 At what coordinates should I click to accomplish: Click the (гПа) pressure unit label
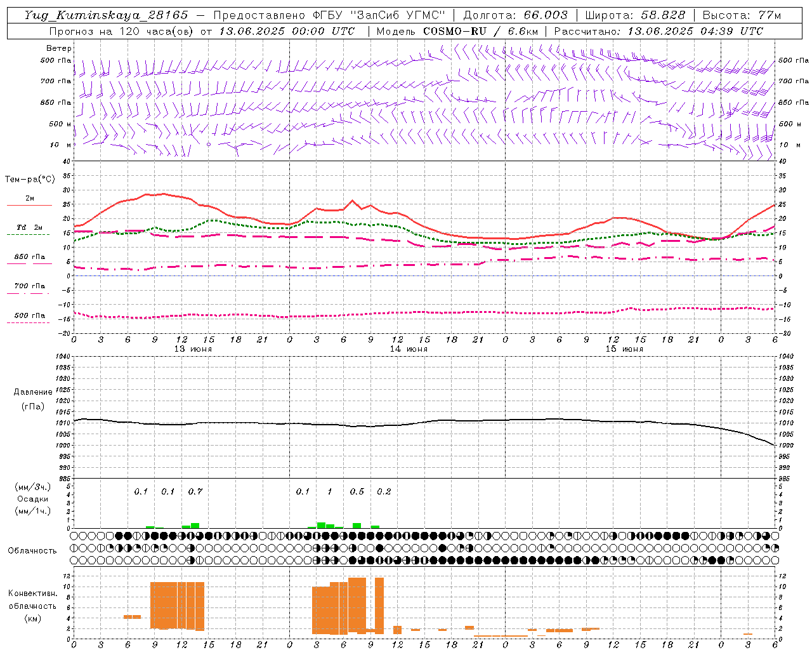pos(33,406)
